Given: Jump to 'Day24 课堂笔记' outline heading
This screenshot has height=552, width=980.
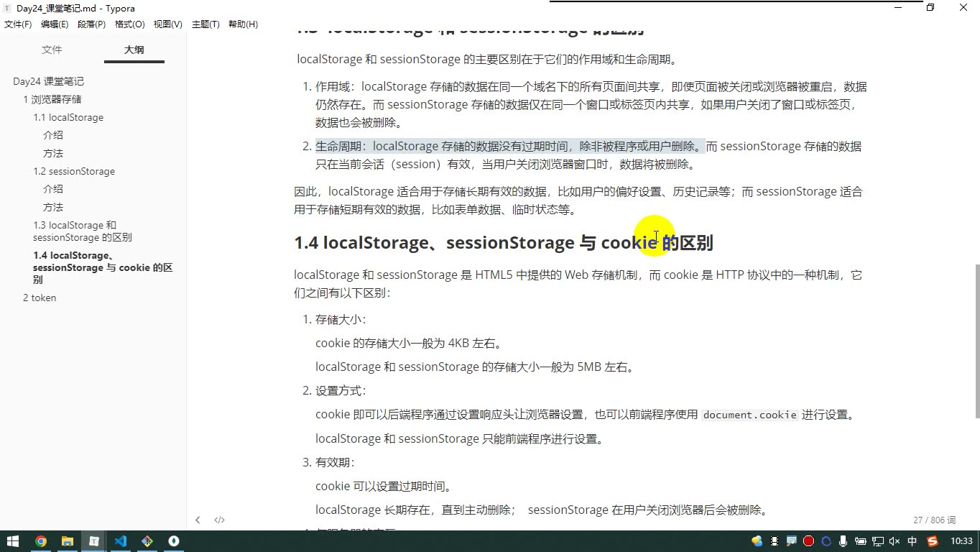Looking at the screenshot, I should coord(48,81).
